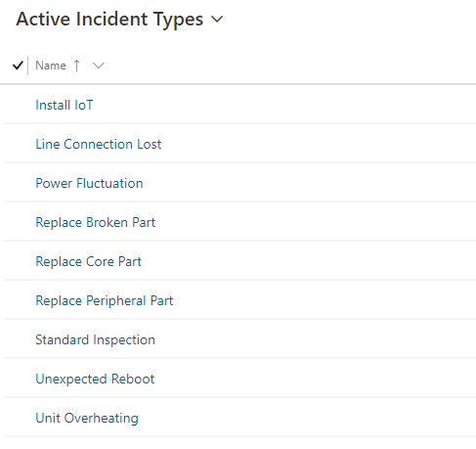Toggle the select-all checkmark in header
This screenshot has height=449, width=476.
[x=18, y=66]
